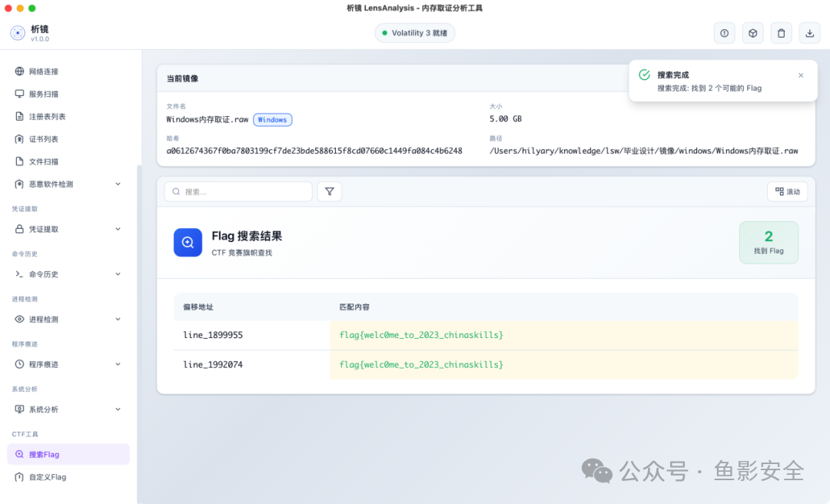Click the 自定义Flag shield icon
830x504 pixels.
pyautogui.click(x=19, y=477)
